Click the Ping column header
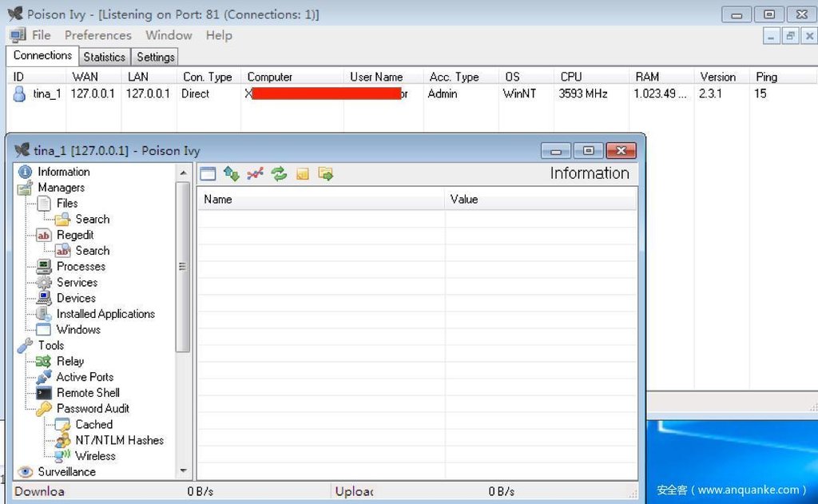818x504 pixels. (783, 77)
